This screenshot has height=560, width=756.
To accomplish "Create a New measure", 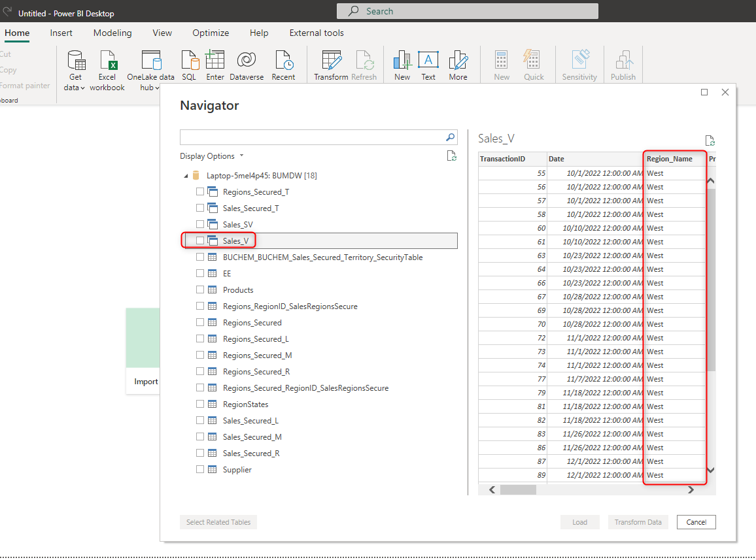I will click(x=502, y=65).
